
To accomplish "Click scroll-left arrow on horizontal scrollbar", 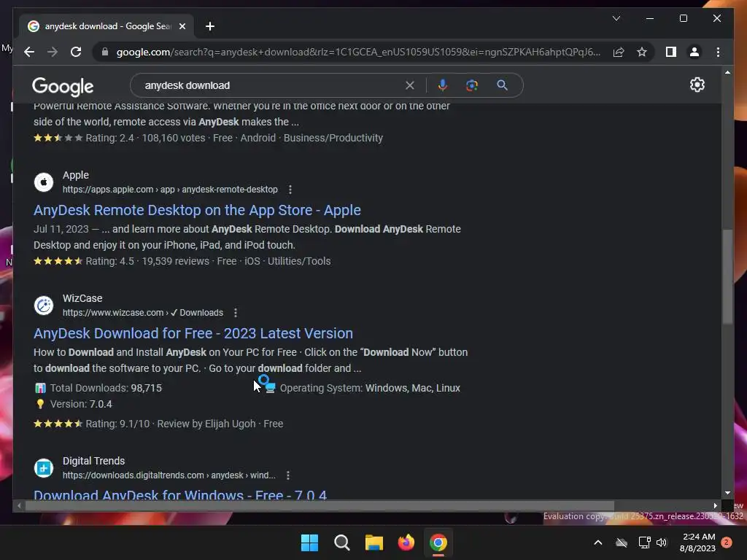I will click(18, 506).
